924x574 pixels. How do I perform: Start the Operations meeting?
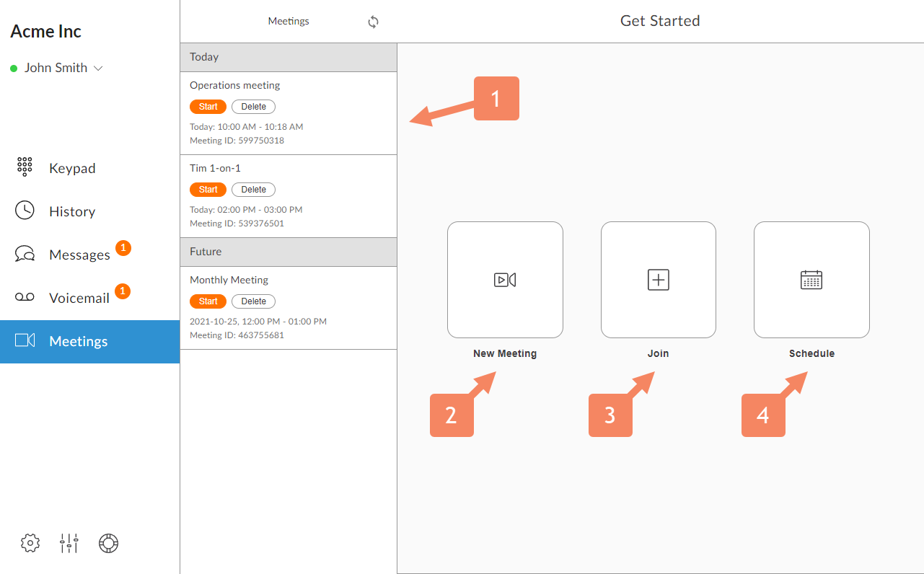pyautogui.click(x=208, y=106)
